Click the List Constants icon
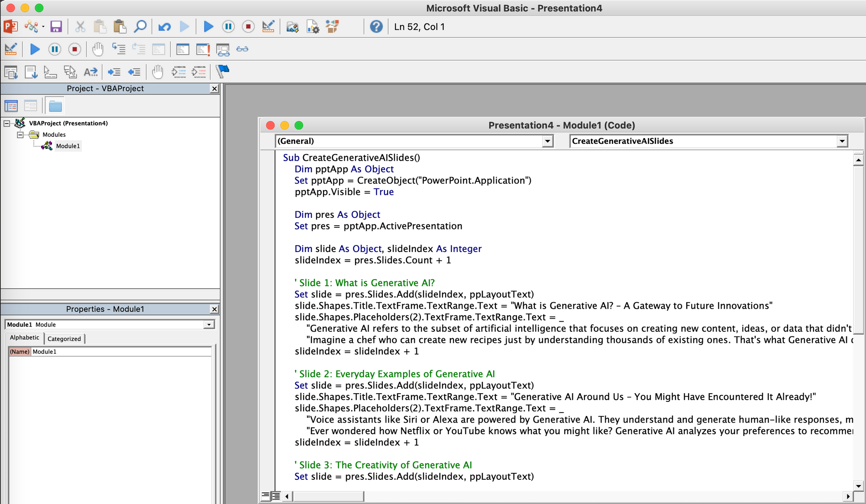866x504 pixels. point(31,72)
